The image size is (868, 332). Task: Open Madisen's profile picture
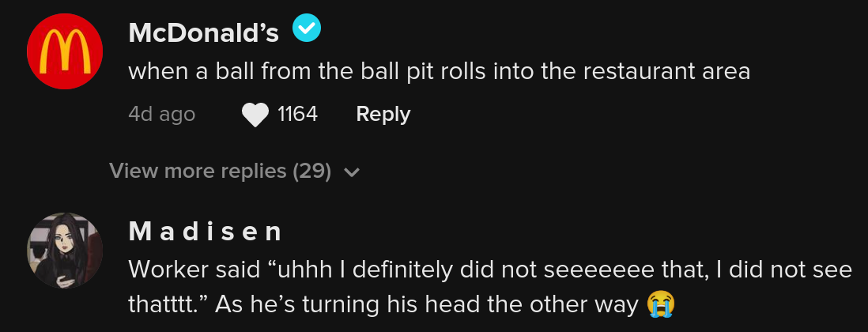tap(65, 250)
